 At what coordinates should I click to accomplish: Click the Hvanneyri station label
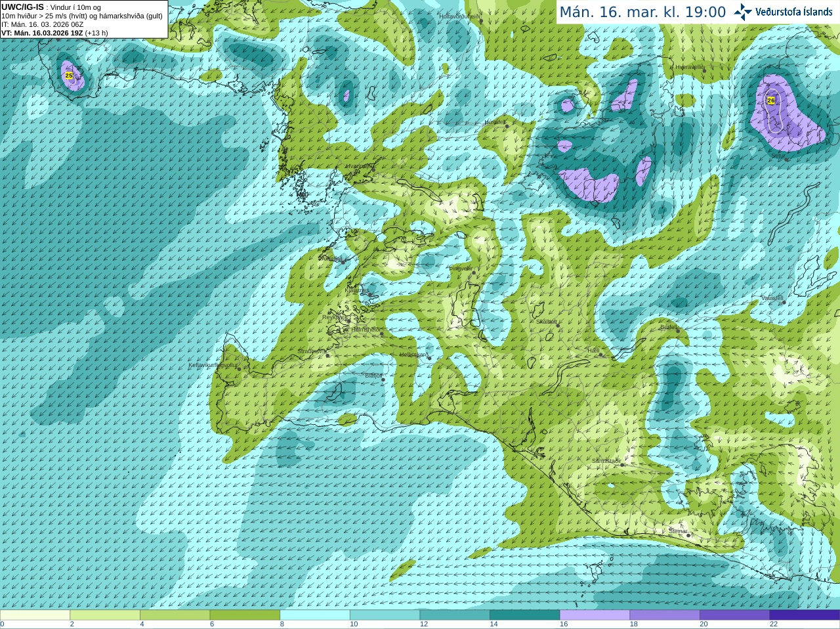point(358,166)
